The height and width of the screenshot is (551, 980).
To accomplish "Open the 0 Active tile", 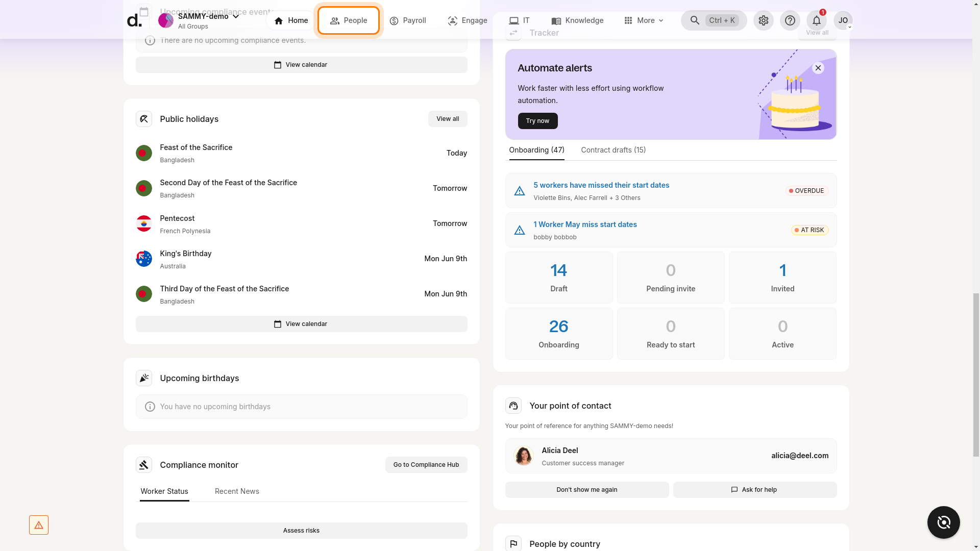I will (782, 334).
